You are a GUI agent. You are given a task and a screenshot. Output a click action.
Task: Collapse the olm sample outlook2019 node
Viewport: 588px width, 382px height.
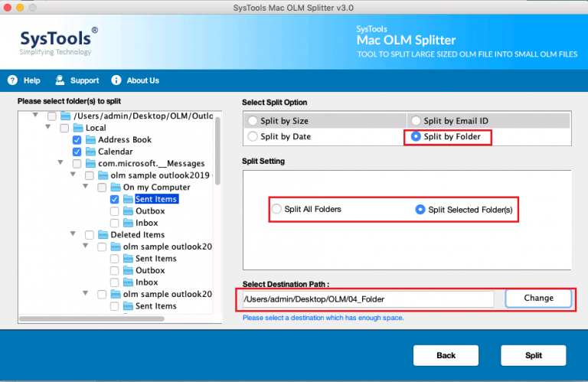click(73, 175)
